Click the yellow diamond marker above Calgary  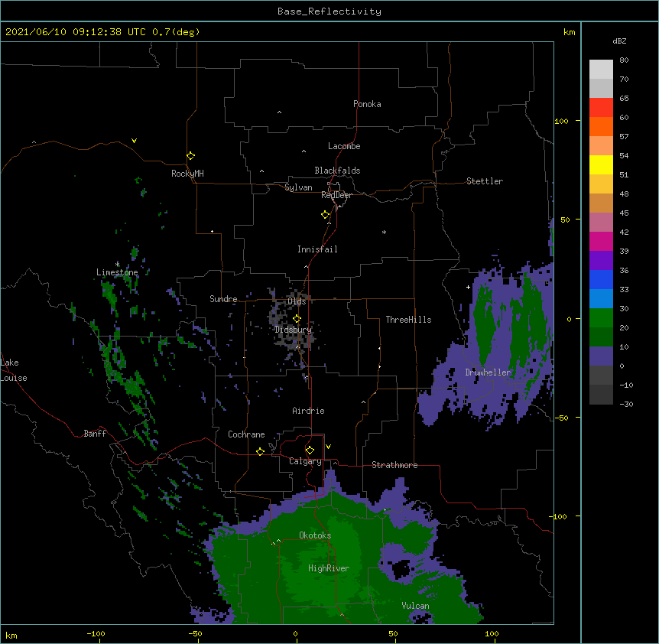coord(310,450)
